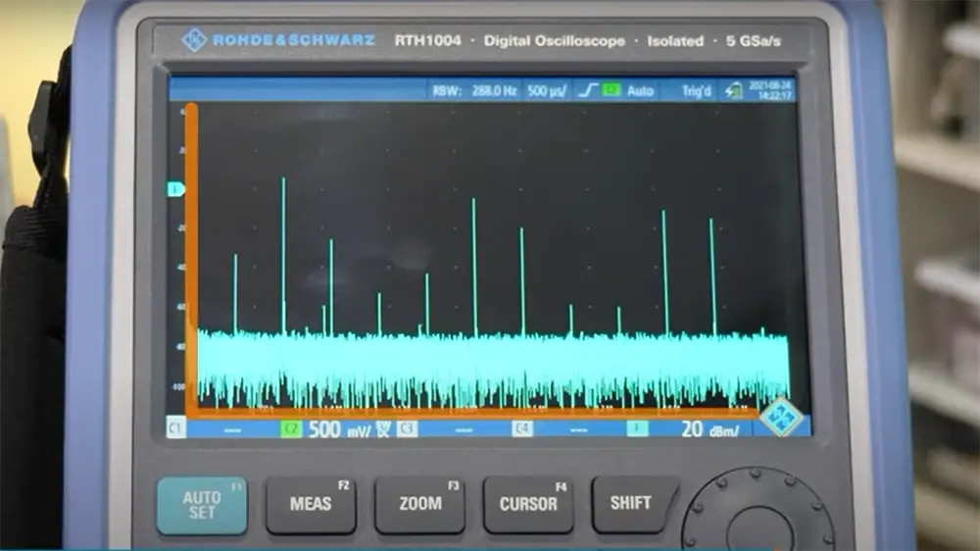Image resolution: width=980 pixels, height=551 pixels.
Task: Select the C3 channel label
Action: (407, 429)
